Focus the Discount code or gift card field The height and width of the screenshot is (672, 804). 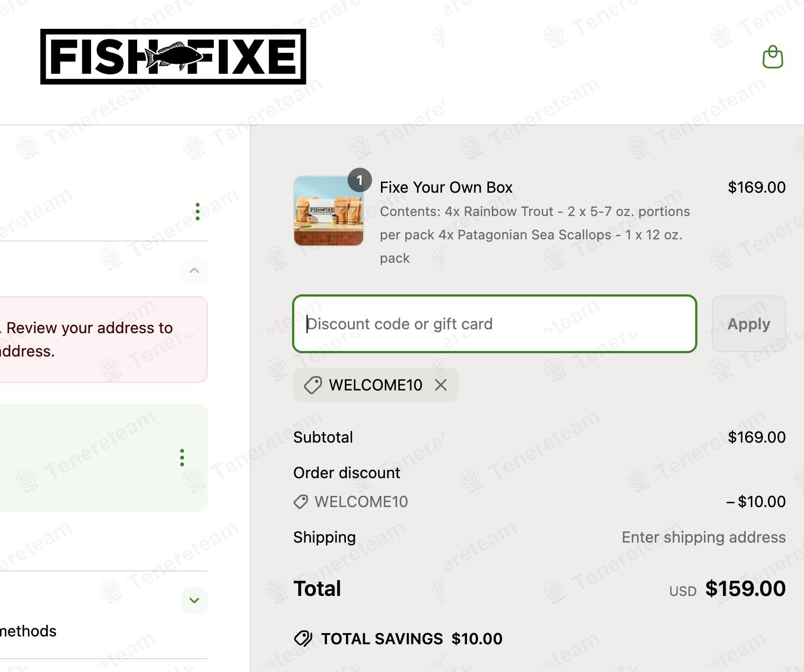[x=494, y=324]
